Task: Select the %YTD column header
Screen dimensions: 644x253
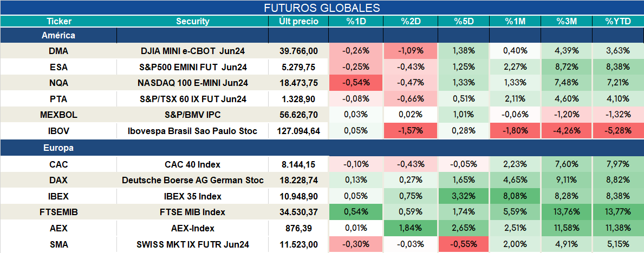Action: tap(617, 22)
